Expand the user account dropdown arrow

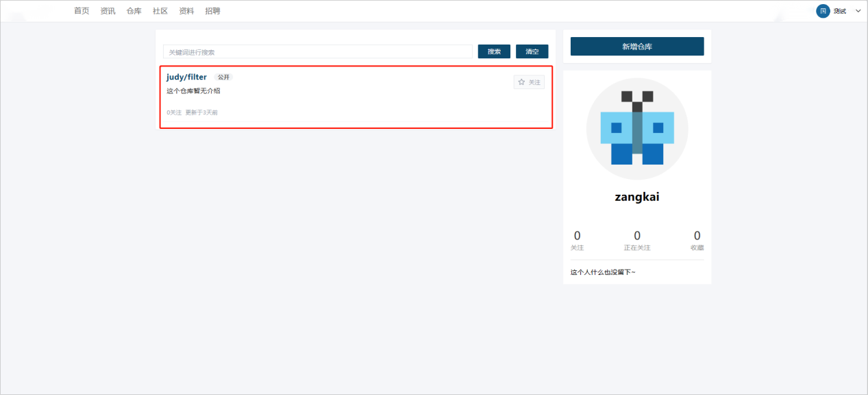(858, 11)
